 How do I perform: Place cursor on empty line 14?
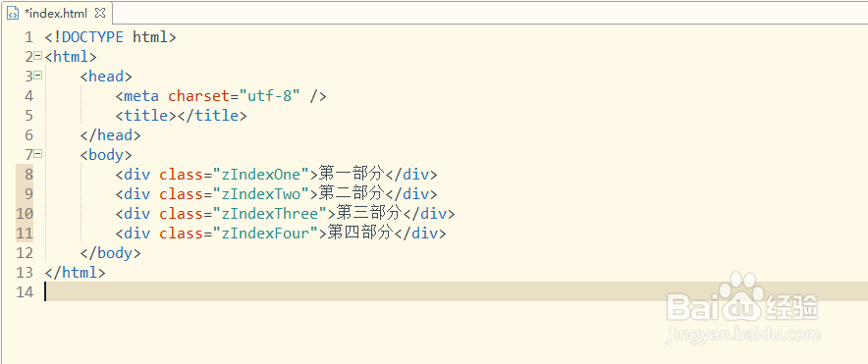[457, 291]
